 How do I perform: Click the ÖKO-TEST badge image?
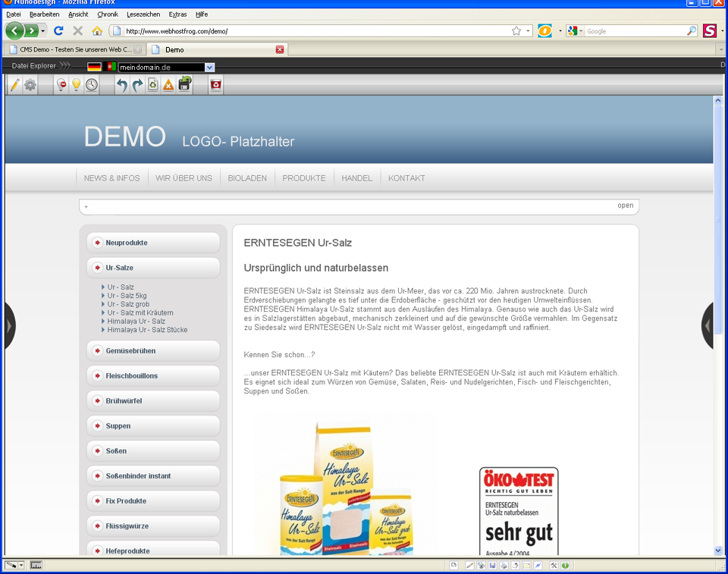(519, 511)
